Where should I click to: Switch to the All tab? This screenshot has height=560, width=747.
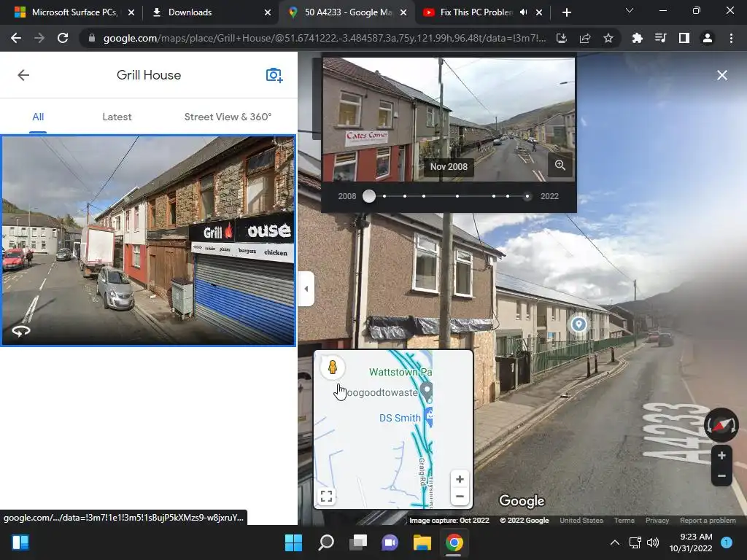38,117
